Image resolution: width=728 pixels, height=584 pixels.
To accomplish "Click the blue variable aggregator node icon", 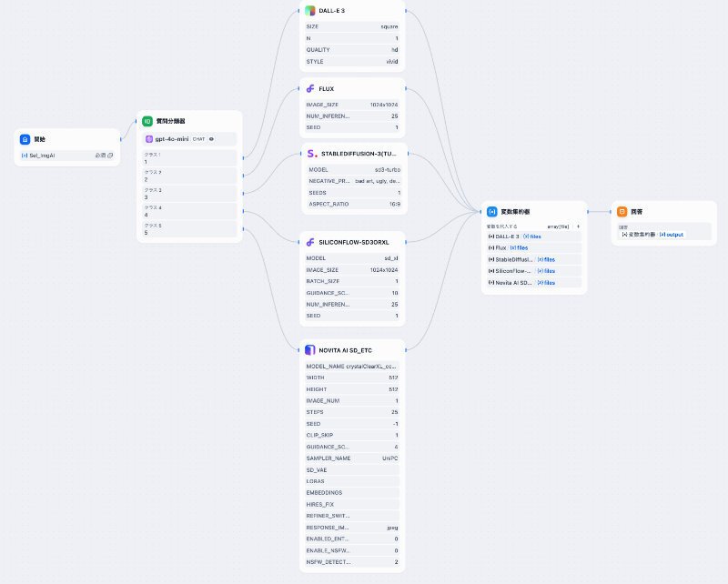I will [491, 212].
